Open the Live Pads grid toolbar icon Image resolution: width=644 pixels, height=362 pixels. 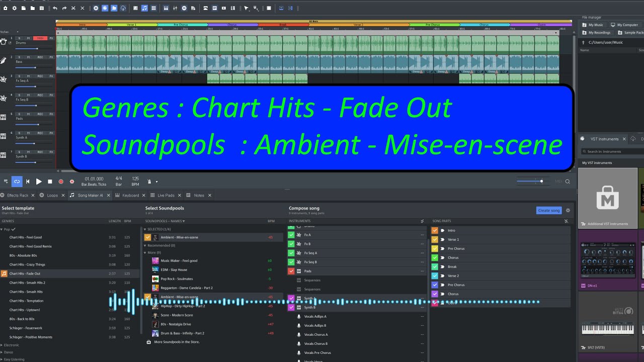pyautogui.click(x=153, y=8)
